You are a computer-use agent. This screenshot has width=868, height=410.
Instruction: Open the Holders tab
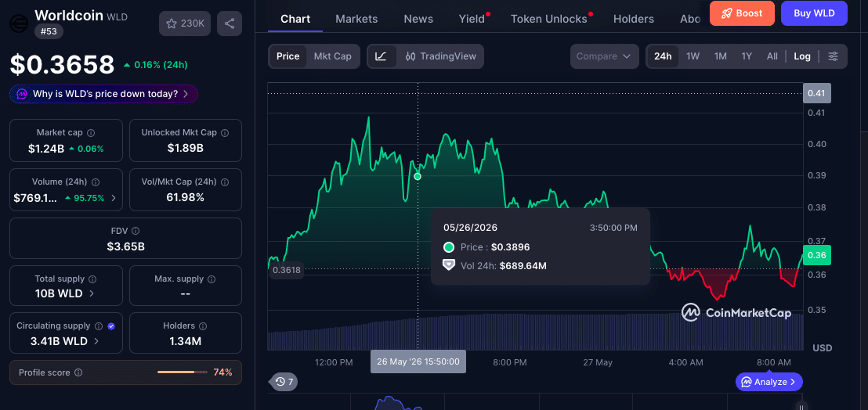[634, 19]
